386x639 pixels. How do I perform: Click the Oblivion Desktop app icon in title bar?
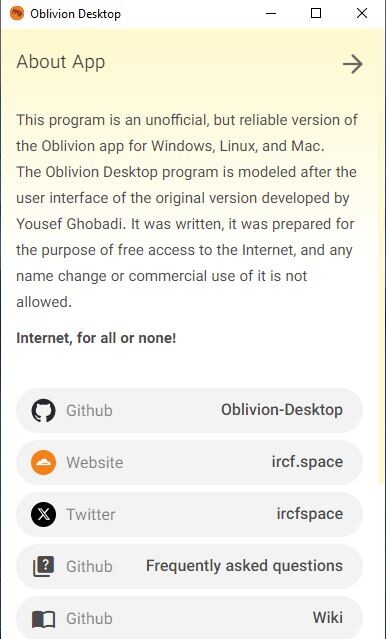(x=17, y=14)
